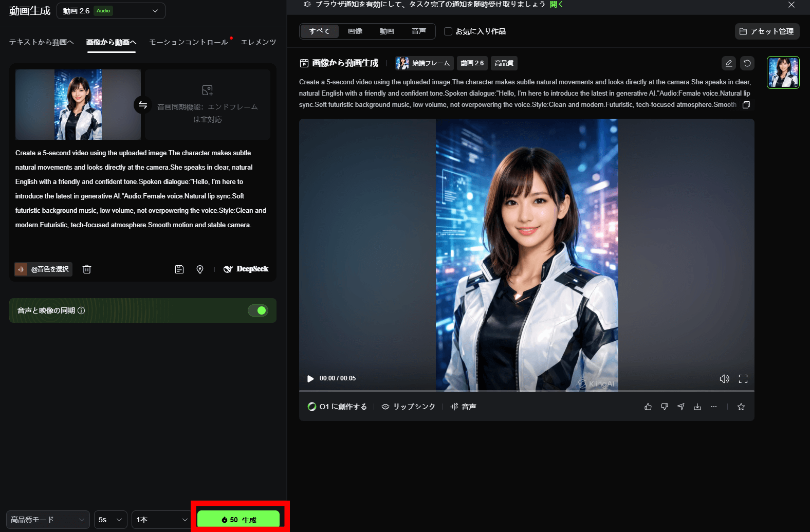Select the 画像から動画へ tab
Image resolution: width=810 pixels, height=532 pixels.
[x=112, y=42]
